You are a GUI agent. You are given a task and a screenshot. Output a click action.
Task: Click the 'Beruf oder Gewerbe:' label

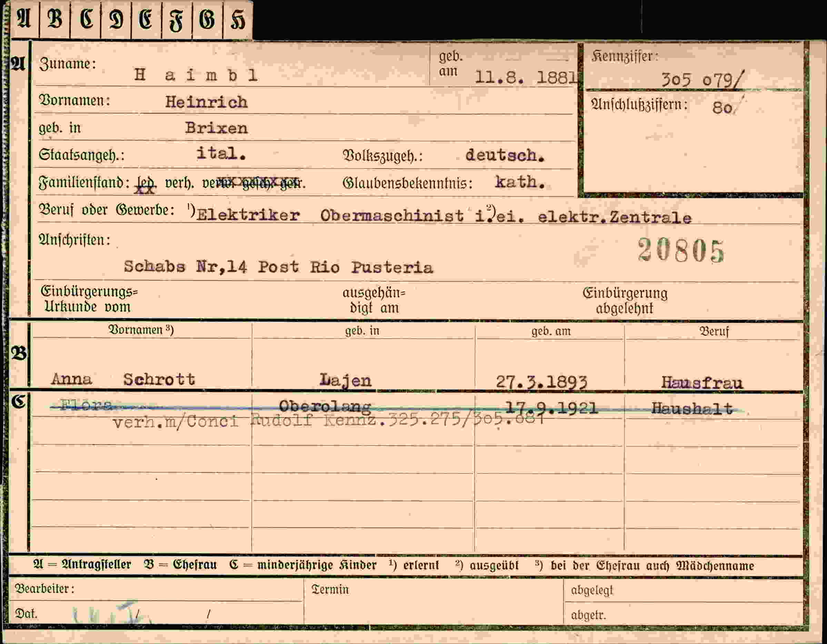(107, 209)
